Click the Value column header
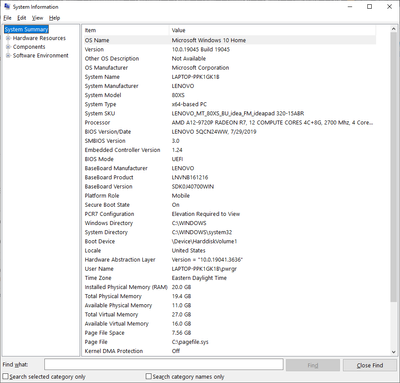400x383 pixels. (x=273, y=30)
